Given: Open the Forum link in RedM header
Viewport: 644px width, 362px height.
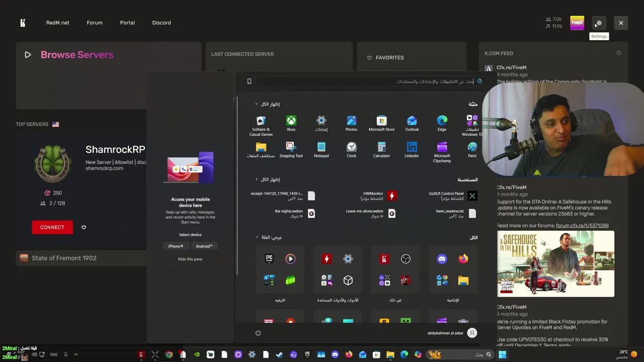Looking at the screenshot, I should tap(95, 23).
